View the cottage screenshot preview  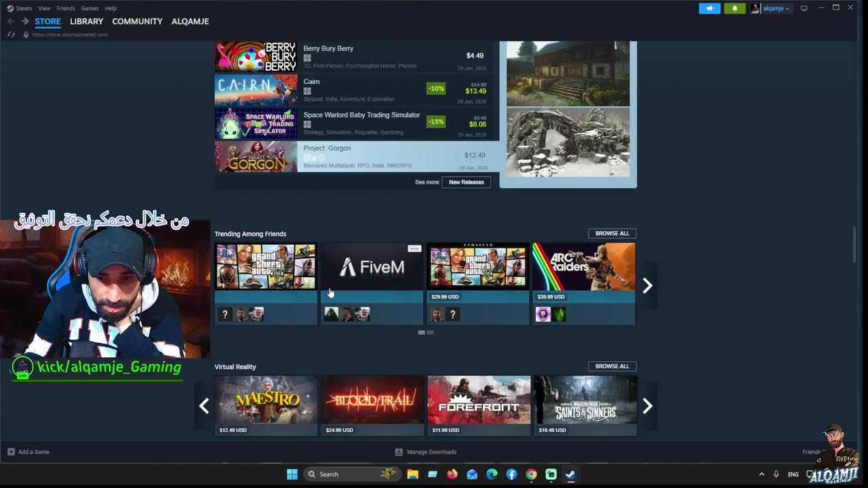click(568, 73)
